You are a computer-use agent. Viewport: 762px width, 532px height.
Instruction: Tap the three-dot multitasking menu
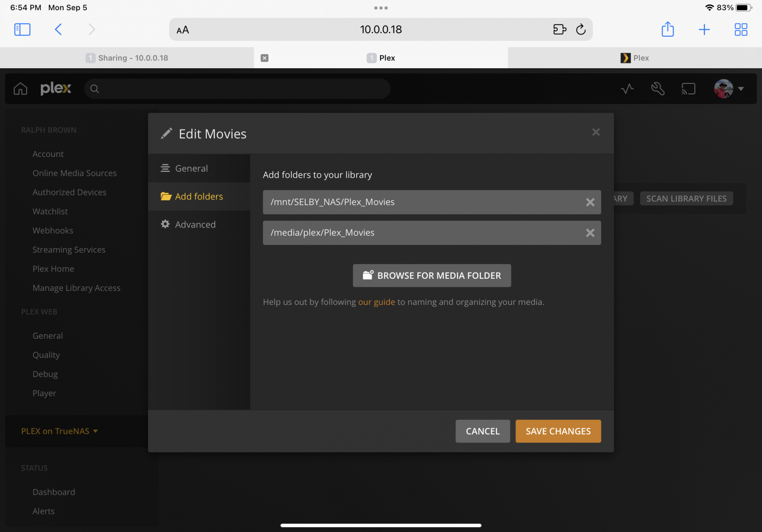[x=381, y=8]
